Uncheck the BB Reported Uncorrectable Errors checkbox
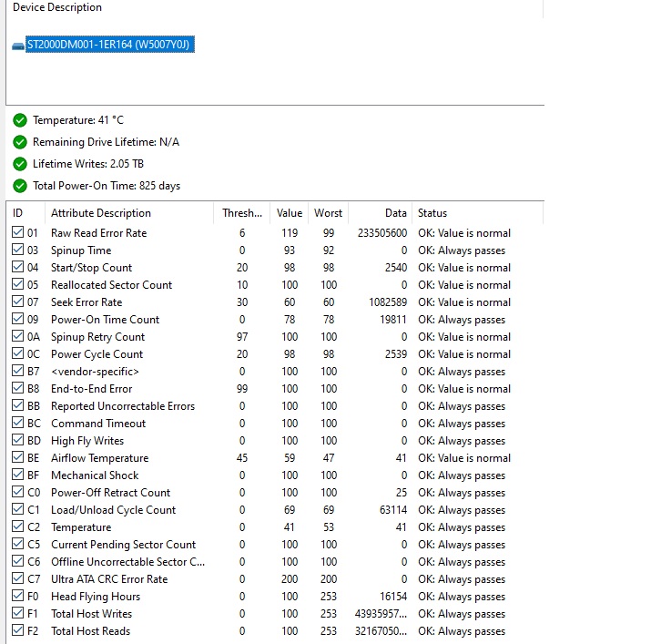 (x=17, y=405)
